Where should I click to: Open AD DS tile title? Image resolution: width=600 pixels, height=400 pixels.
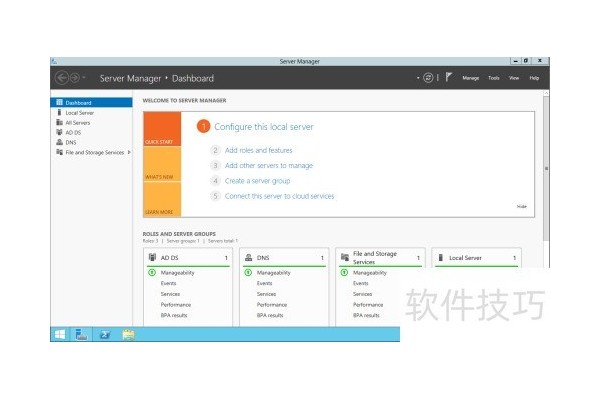coord(170,258)
